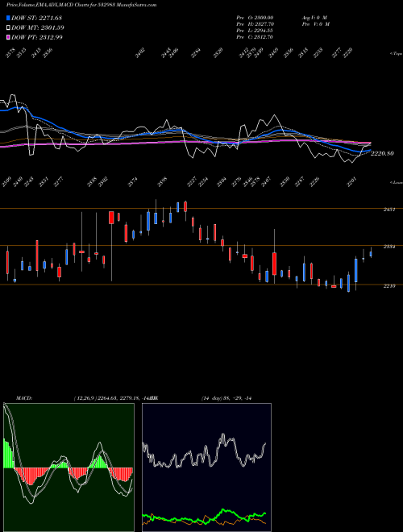Click the Pre V: 0 M label
Viewport: 403px width, 532px height.
point(315,24)
